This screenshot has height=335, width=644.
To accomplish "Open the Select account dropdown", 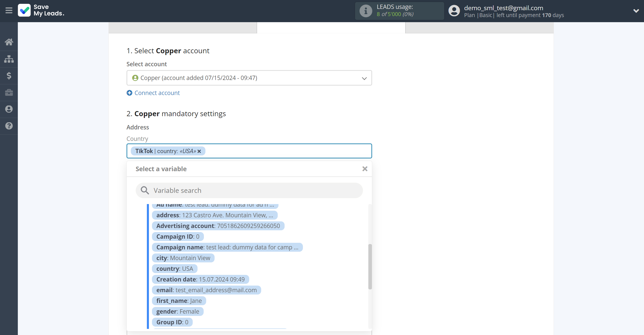I will click(249, 78).
